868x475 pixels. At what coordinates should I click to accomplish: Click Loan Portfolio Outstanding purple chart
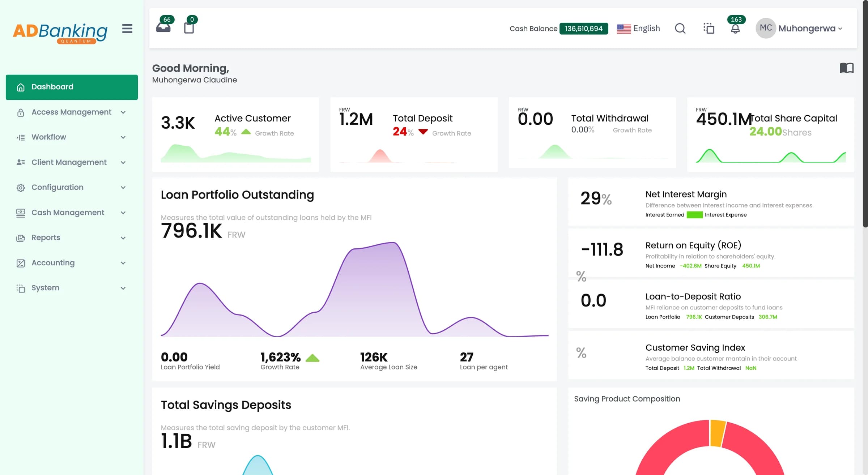click(354, 289)
